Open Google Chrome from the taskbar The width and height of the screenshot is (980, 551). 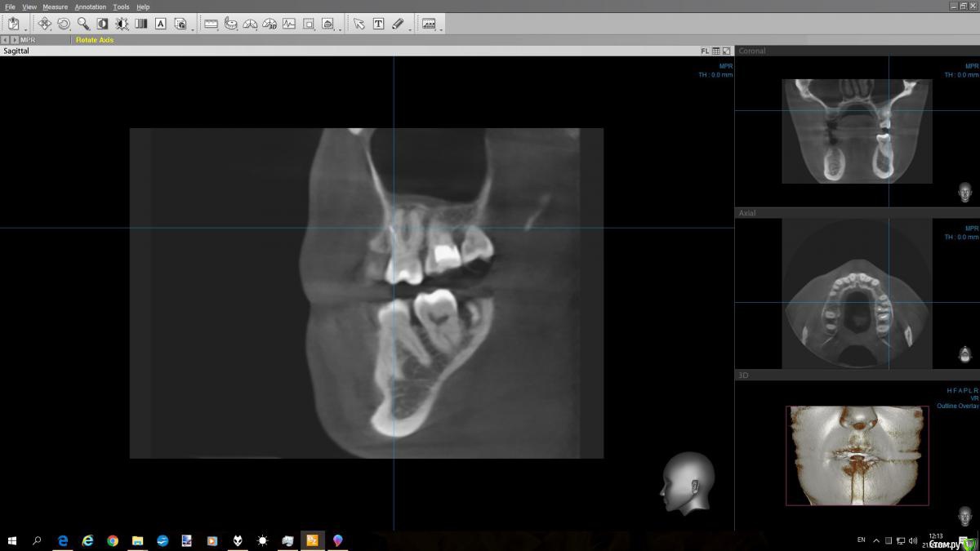[x=113, y=540]
